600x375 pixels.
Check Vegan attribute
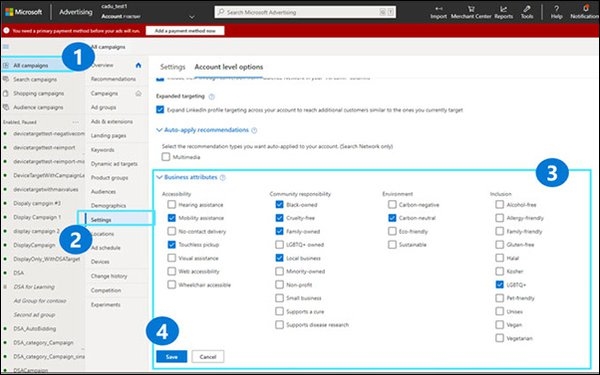[499, 325]
